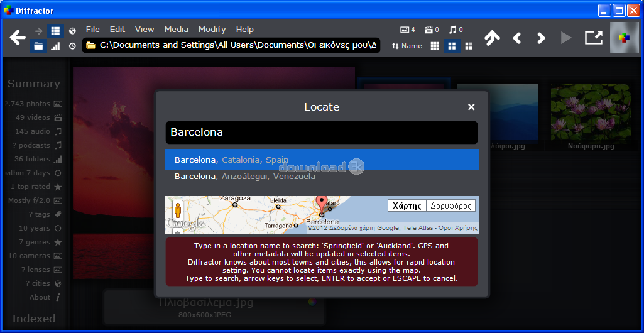This screenshot has height=333, width=644.
Task: Click the Summary heading in sidebar
Action: pos(34,84)
